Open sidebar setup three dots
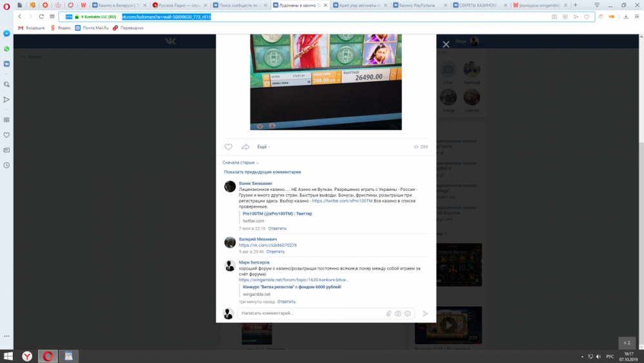 [x=6, y=336]
